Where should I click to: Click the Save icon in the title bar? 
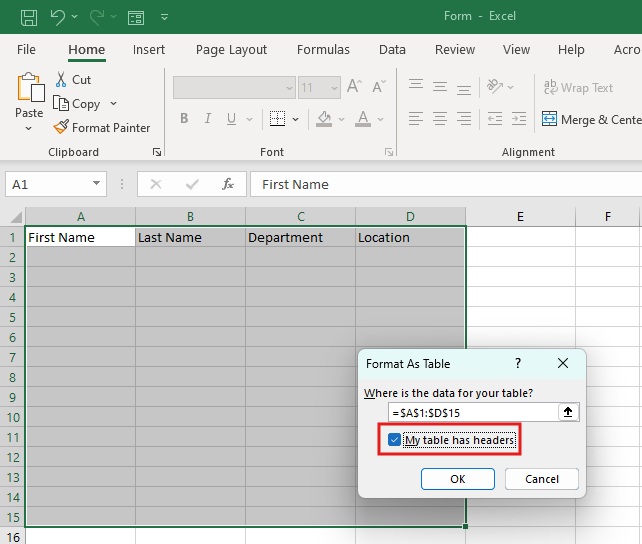coord(29,18)
